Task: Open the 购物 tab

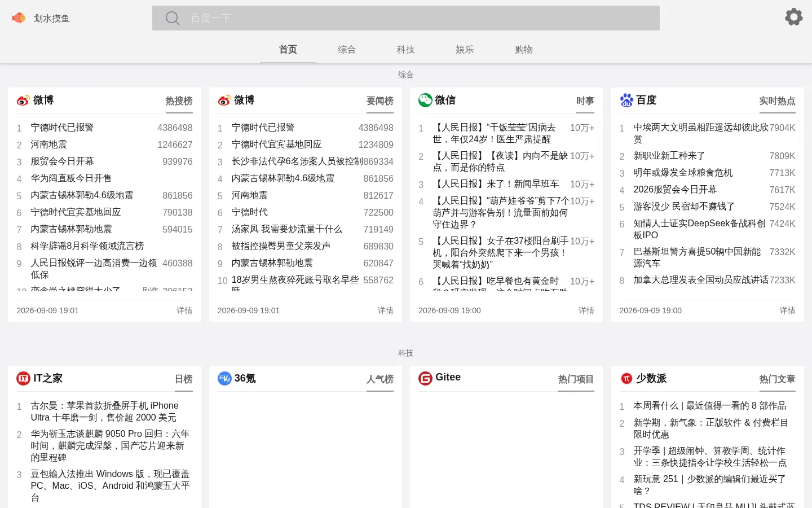Action: pyautogui.click(x=524, y=50)
